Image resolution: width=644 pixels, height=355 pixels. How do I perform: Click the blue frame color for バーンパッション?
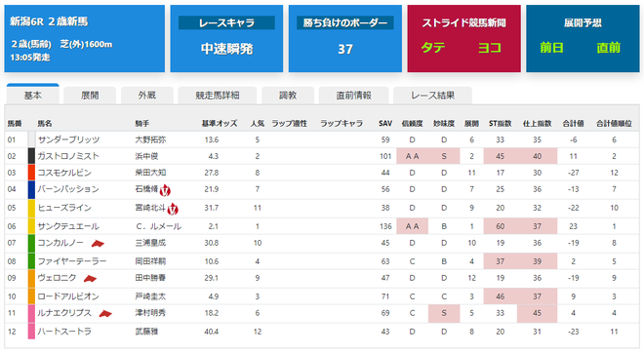31,190
